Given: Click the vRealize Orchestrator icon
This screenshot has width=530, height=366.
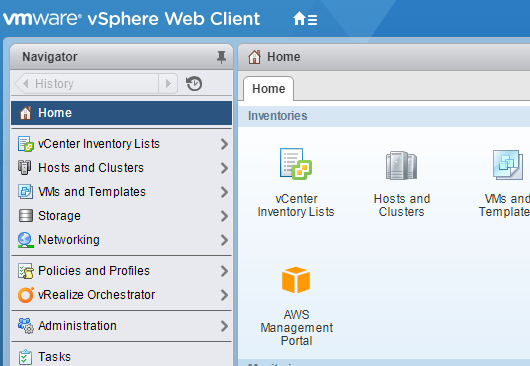Looking at the screenshot, I should click(26, 295).
